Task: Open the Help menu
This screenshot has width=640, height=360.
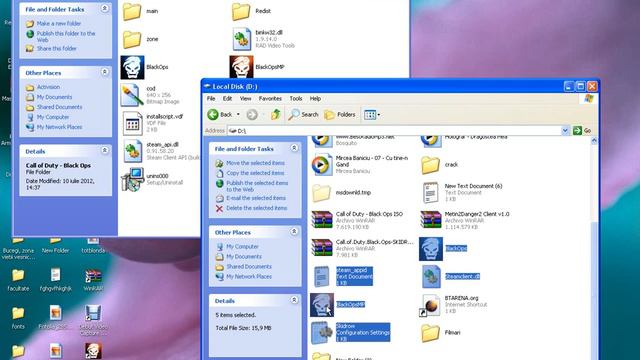Action: (315, 99)
